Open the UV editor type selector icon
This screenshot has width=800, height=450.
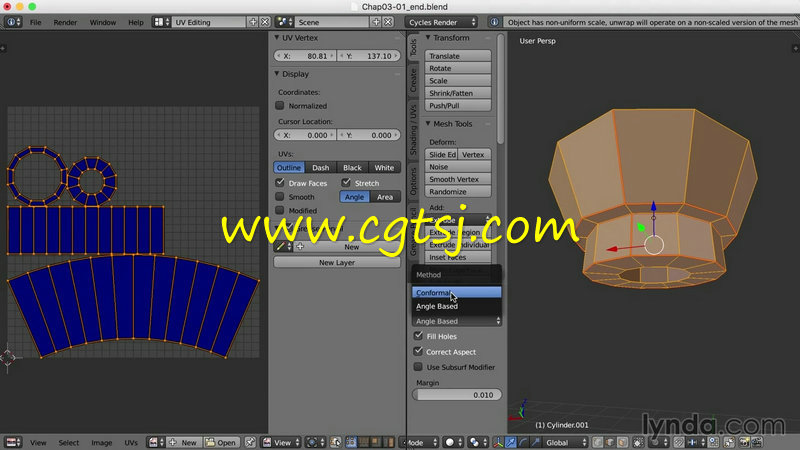pyautogui.click(x=13, y=442)
